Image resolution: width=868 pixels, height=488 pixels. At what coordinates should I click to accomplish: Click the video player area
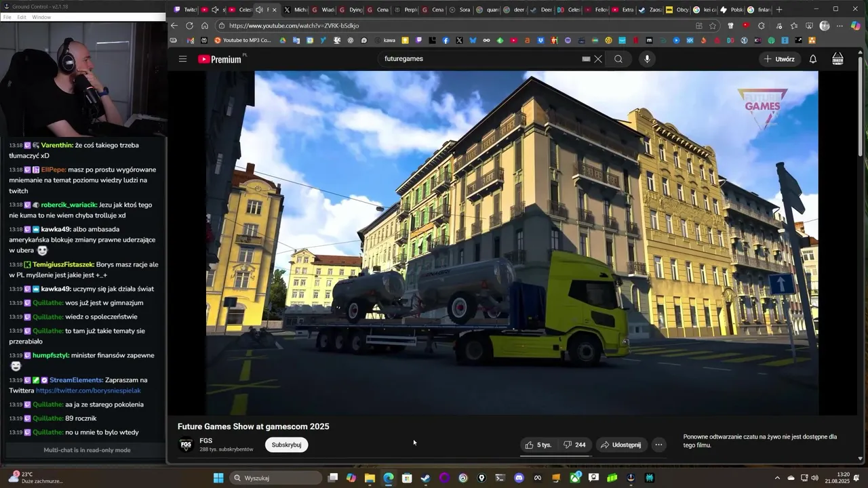coord(512,243)
